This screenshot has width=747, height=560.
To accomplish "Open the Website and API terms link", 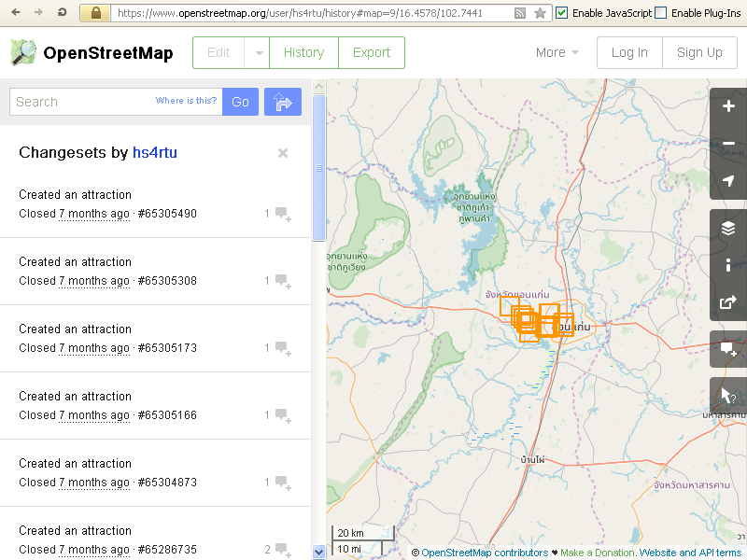I will point(690,553).
